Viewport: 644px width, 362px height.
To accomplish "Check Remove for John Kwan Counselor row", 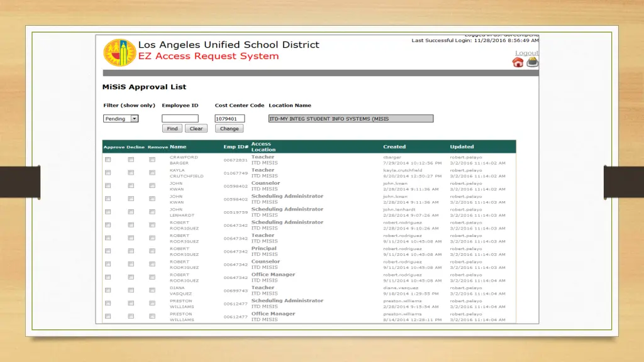I will click(x=152, y=186).
